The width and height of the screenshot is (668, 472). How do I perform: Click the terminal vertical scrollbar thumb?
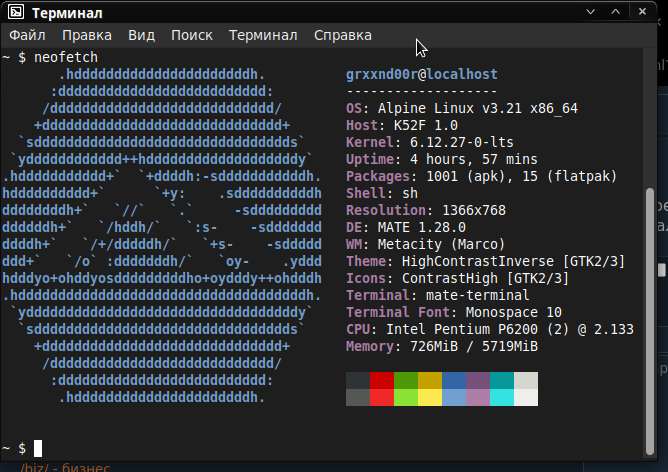(653, 320)
